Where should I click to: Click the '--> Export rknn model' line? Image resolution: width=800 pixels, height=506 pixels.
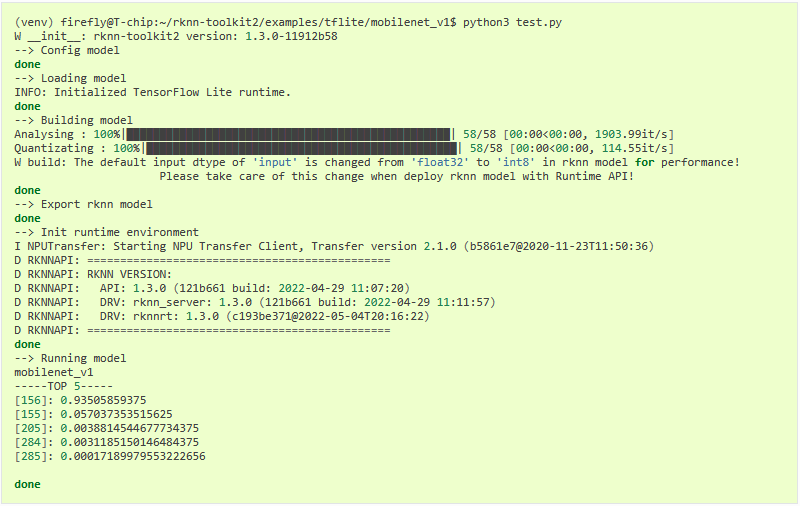[x=84, y=205]
